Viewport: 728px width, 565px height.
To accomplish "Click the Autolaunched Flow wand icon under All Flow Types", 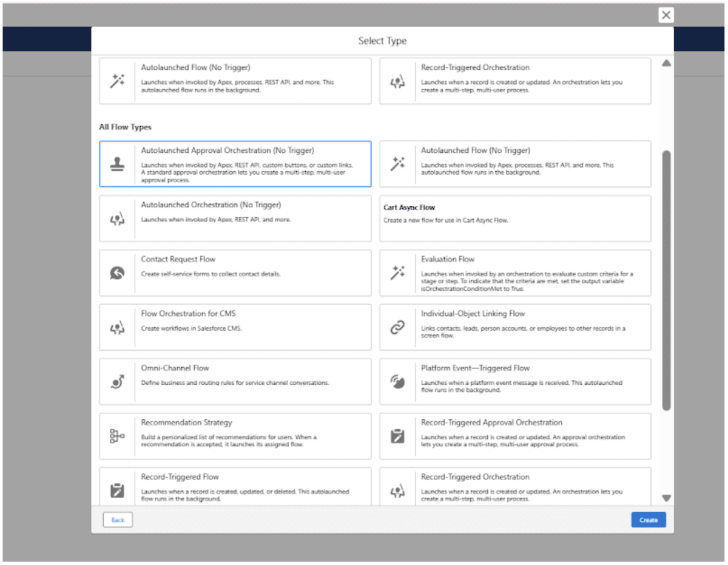I will tap(397, 164).
